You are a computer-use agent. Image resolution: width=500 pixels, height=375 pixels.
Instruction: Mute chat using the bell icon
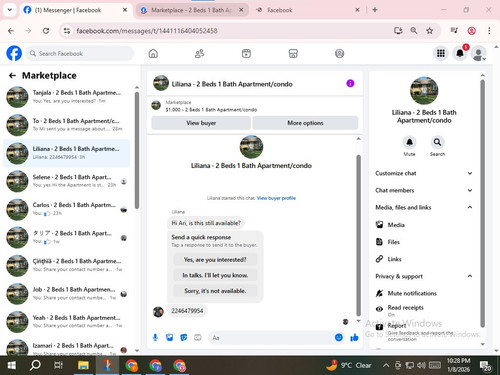click(x=409, y=142)
